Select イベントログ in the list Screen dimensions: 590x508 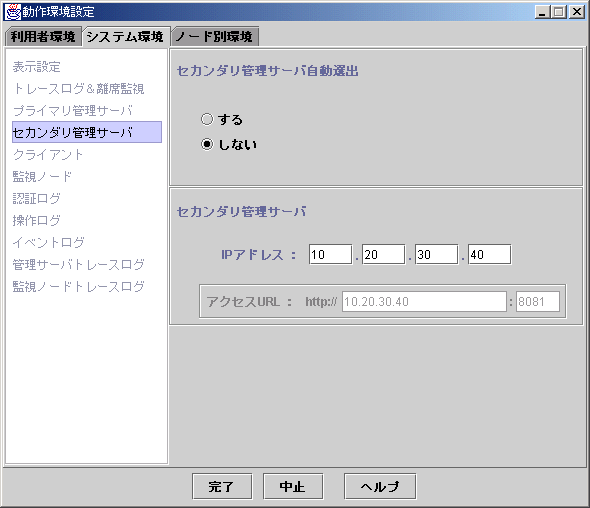pyautogui.click(x=49, y=242)
